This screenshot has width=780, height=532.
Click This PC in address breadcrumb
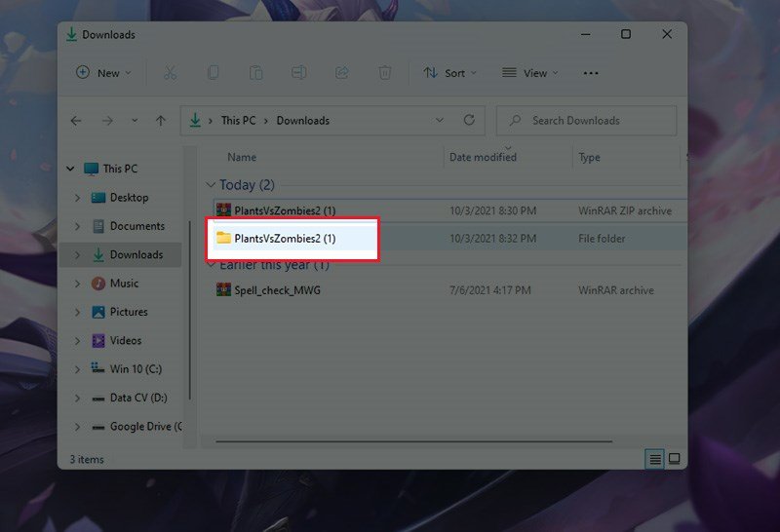coord(238,121)
